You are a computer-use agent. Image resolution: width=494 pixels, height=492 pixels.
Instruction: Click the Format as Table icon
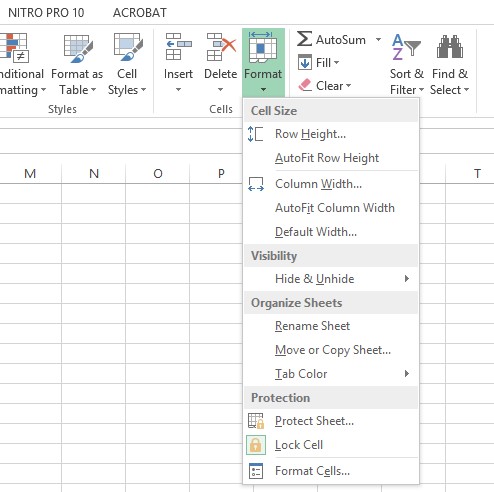coord(78,48)
